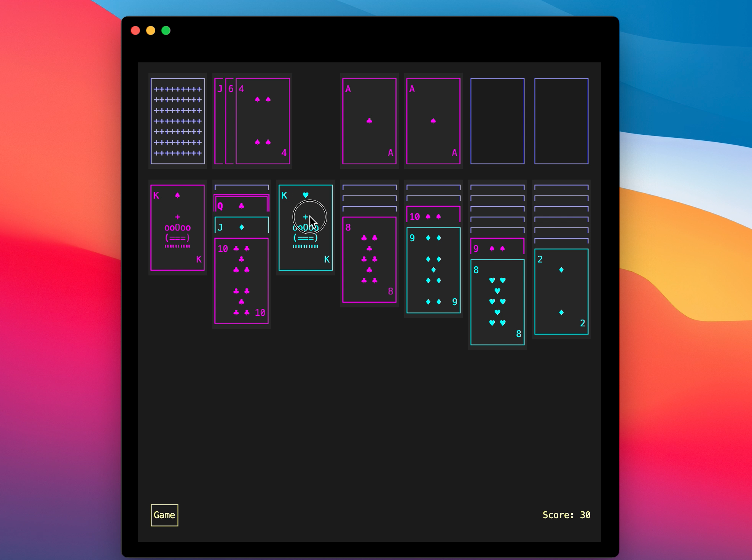The width and height of the screenshot is (752, 560).
Task: Select the 9 of spades card strip
Action: click(497, 248)
